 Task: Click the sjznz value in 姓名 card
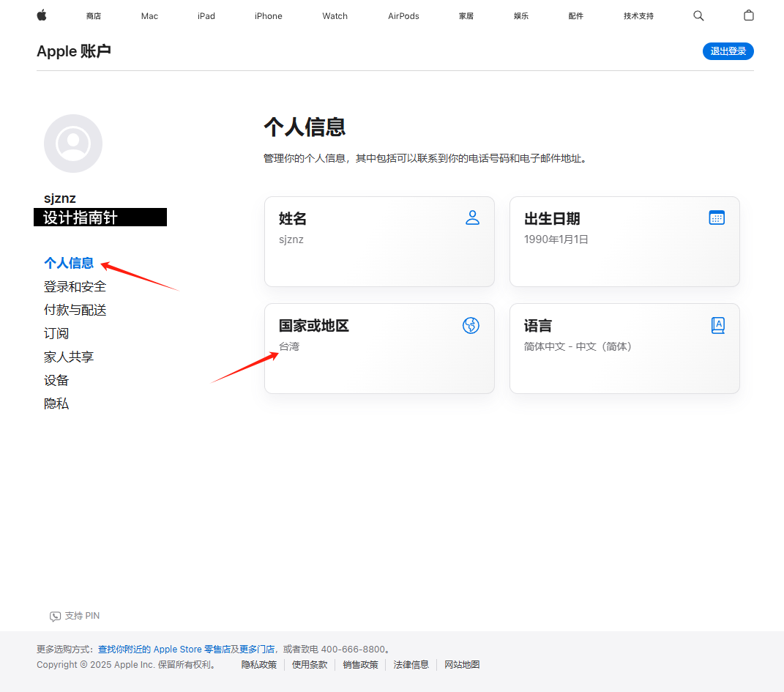pyautogui.click(x=291, y=239)
